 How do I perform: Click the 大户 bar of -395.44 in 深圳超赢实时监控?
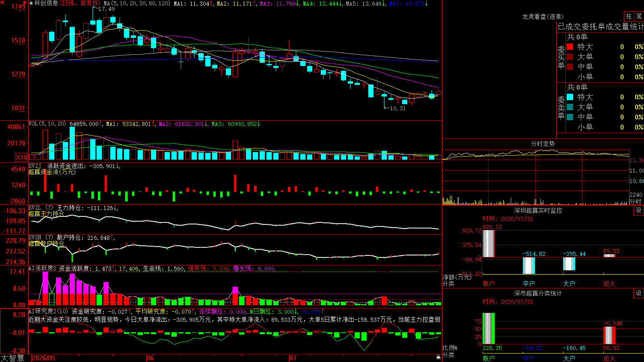tap(569, 264)
